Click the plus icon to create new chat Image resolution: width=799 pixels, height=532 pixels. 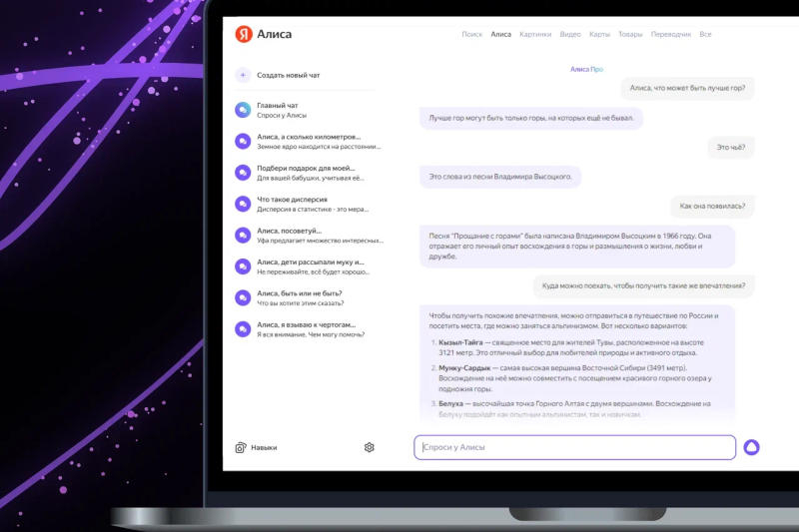tap(243, 75)
